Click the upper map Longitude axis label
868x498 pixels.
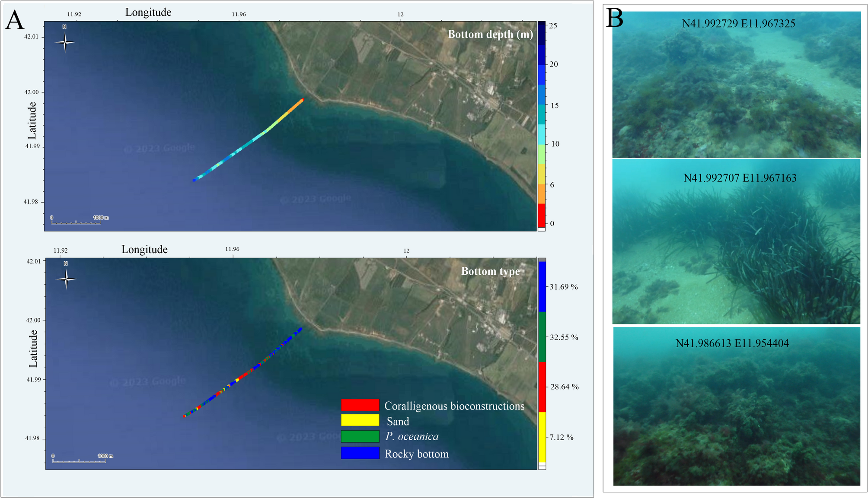pos(148,13)
